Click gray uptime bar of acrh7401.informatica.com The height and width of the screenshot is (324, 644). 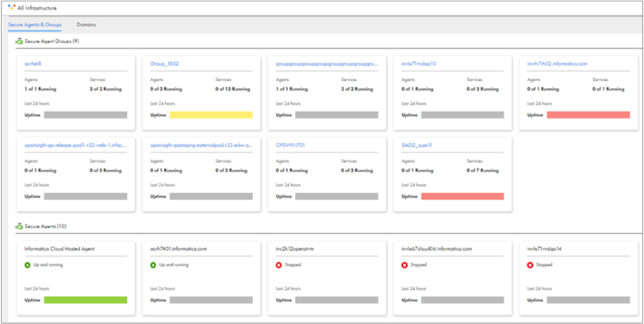(x=211, y=300)
